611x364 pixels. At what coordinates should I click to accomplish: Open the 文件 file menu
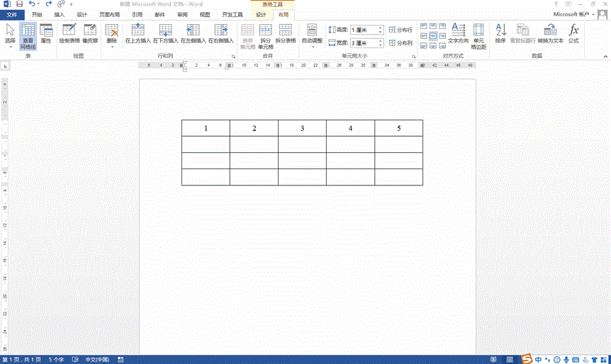click(x=12, y=14)
